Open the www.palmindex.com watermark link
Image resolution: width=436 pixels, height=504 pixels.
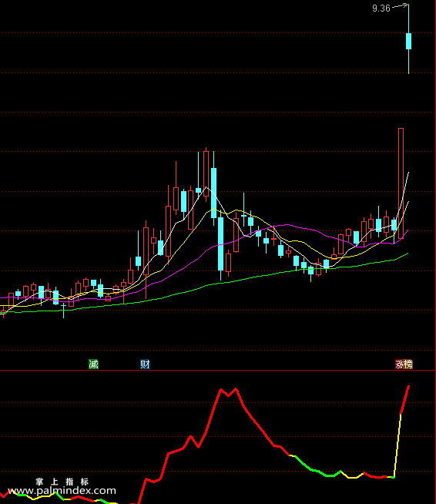[x=62, y=490]
